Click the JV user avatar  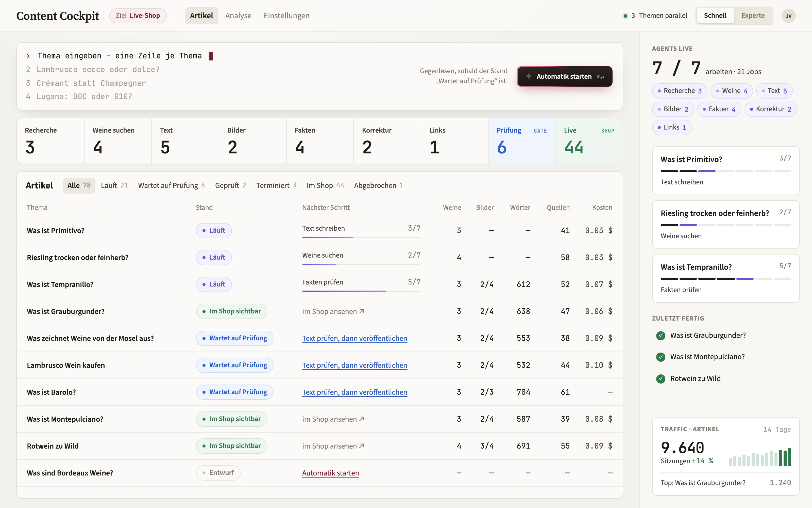(x=788, y=16)
